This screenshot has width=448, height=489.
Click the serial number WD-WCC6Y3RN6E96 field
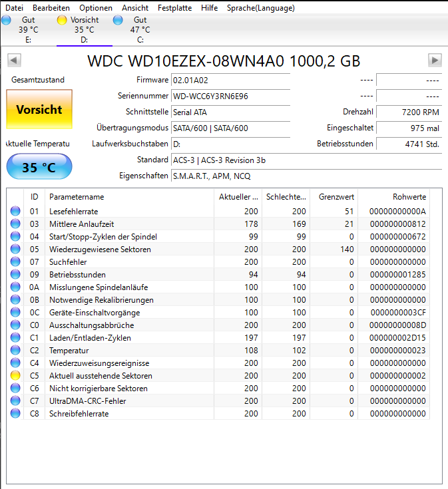click(x=230, y=96)
